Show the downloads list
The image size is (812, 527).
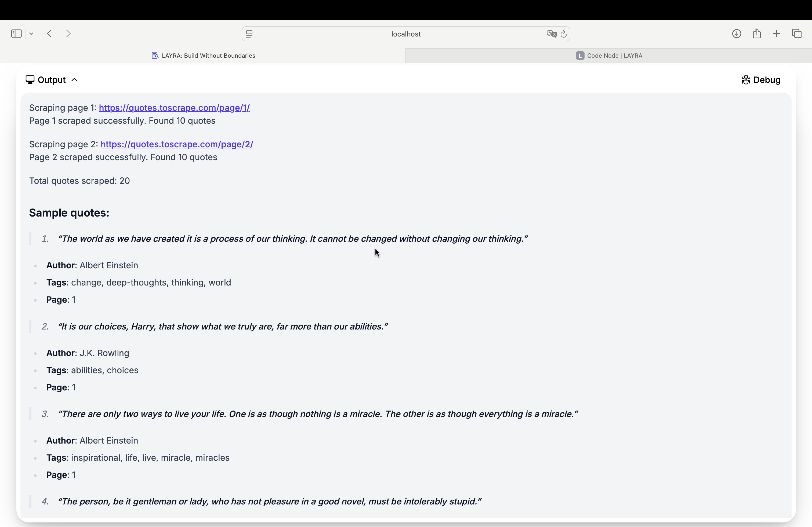737,33
